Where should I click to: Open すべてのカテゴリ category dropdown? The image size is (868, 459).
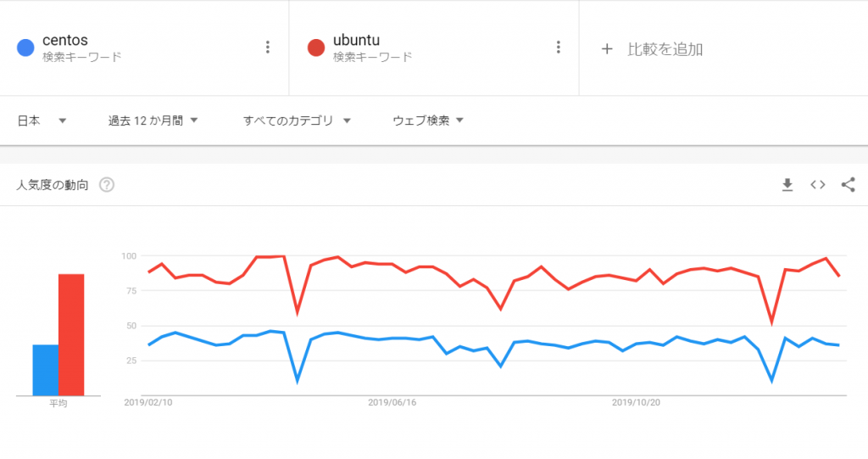click(x=297, y=120)
